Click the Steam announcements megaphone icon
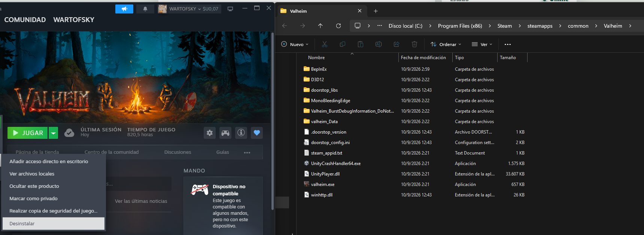This screenshot has width=644, height=235. 124,9
